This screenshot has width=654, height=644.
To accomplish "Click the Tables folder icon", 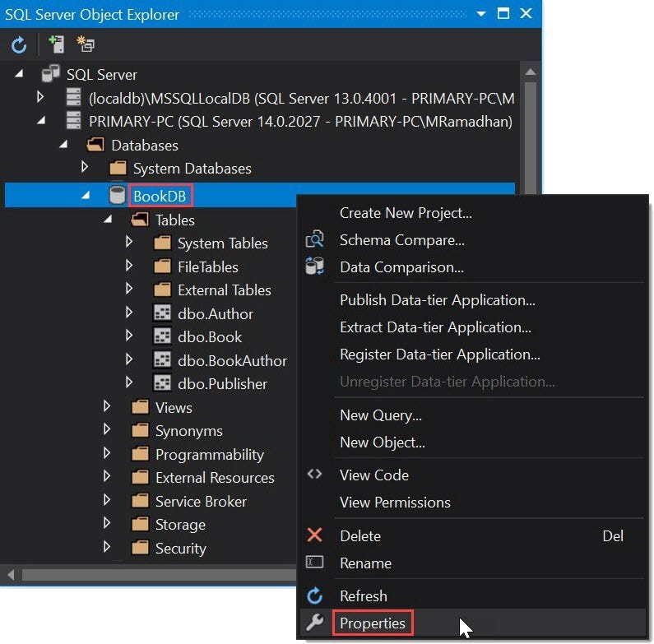I will pos(140,220).
